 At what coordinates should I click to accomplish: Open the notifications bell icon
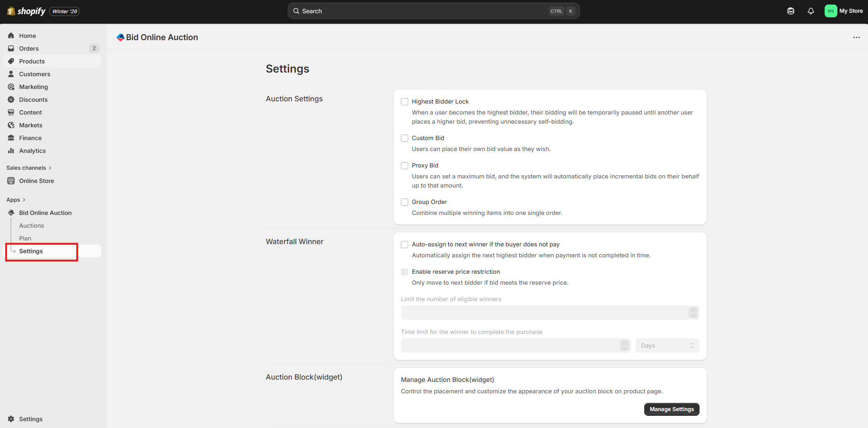[810, 11]
